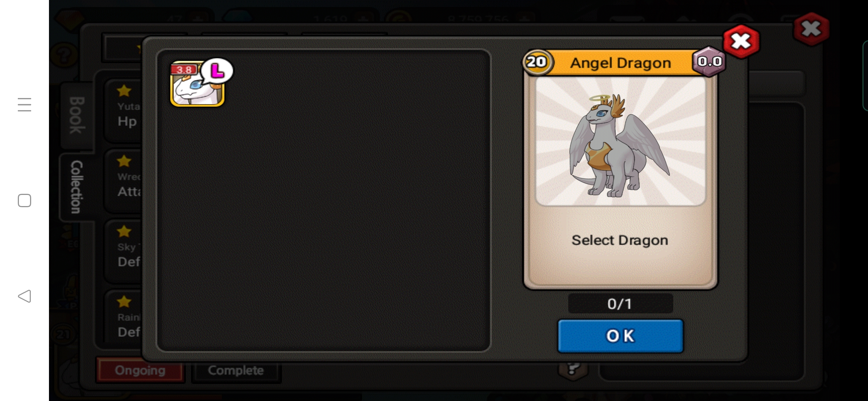Viewport: 868px width, 401px height.
Task: Tap the level 20 coin badge
Action: [537, 62]
